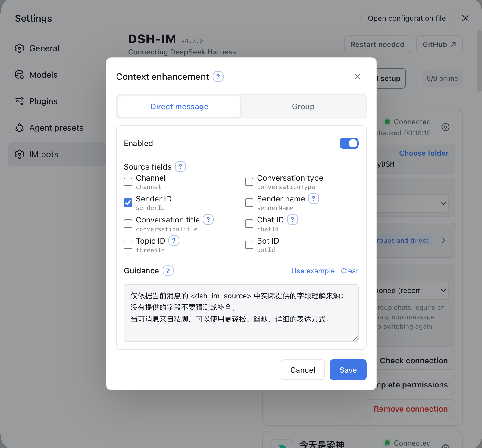Open Models settings section
Image resolution: width=482 pixels, height=448 pixels.
(57, 75)
